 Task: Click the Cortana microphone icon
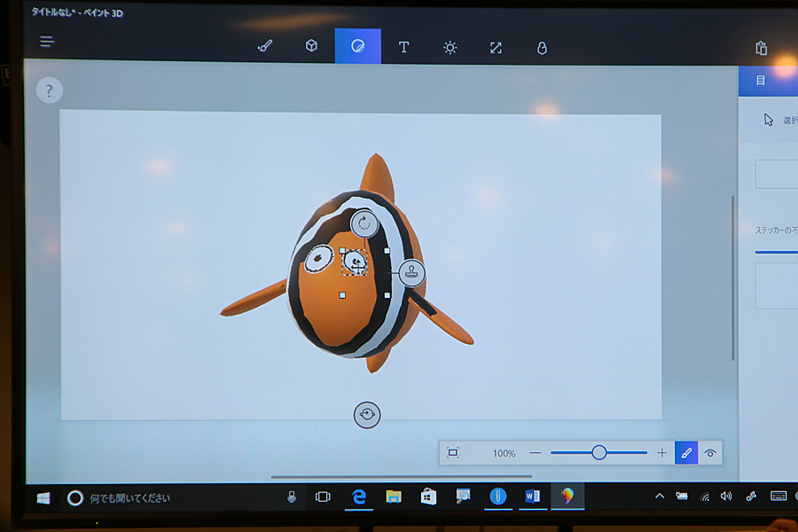(x=292, y=497)
